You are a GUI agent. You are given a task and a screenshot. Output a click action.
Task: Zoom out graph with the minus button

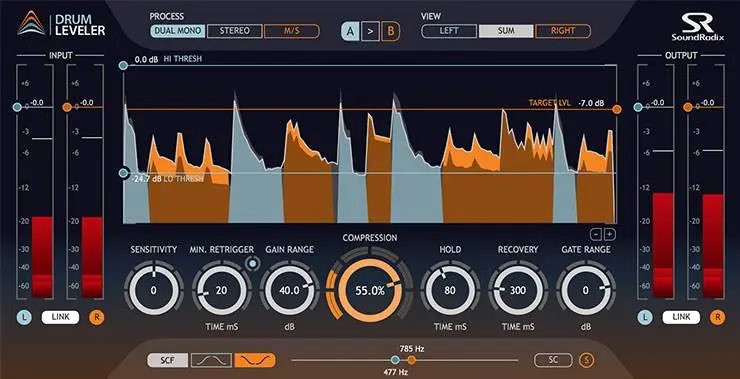596,234
